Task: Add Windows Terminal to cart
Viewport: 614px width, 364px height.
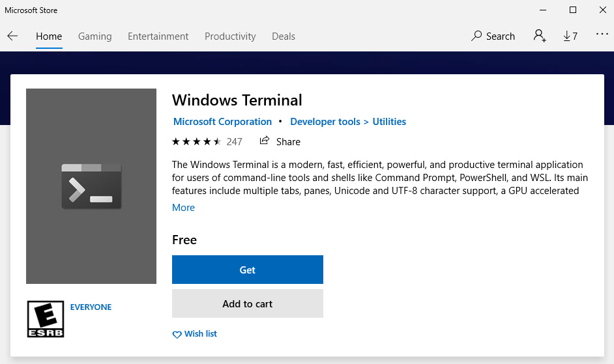Action: tap(248, 303)
